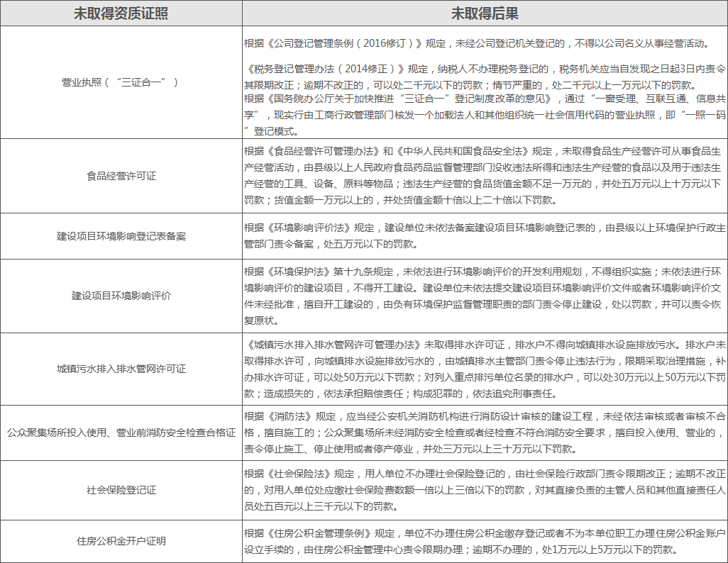728x563 pixels.
Task: Click the 公众聚集场所消防安全检查合格证 cell
Action: (x=121, y=433)
